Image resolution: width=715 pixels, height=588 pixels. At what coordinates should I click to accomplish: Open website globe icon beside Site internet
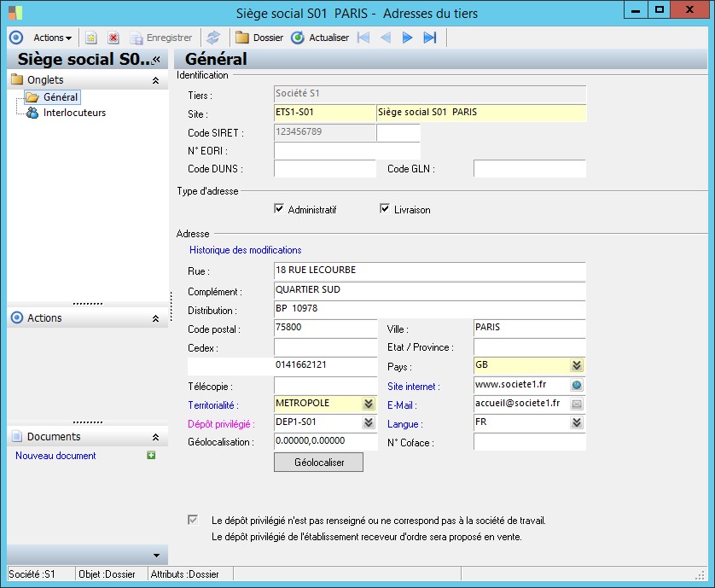point(577,386)
